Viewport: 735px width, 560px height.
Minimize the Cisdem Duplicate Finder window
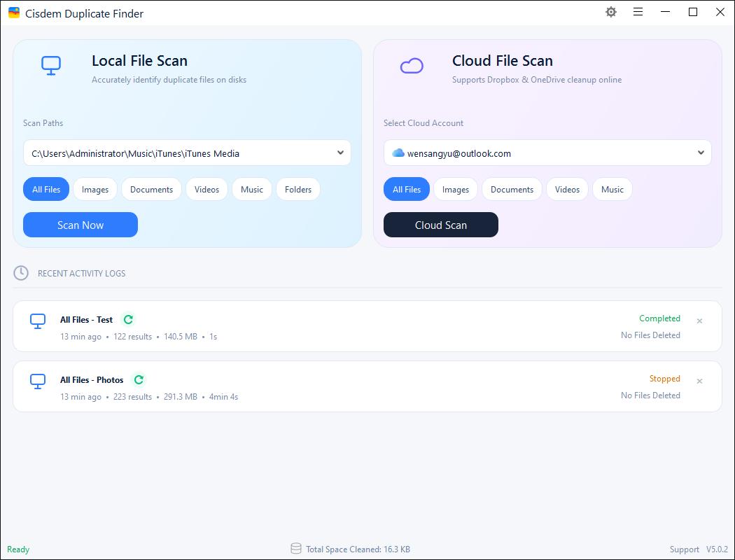point(665,12)
